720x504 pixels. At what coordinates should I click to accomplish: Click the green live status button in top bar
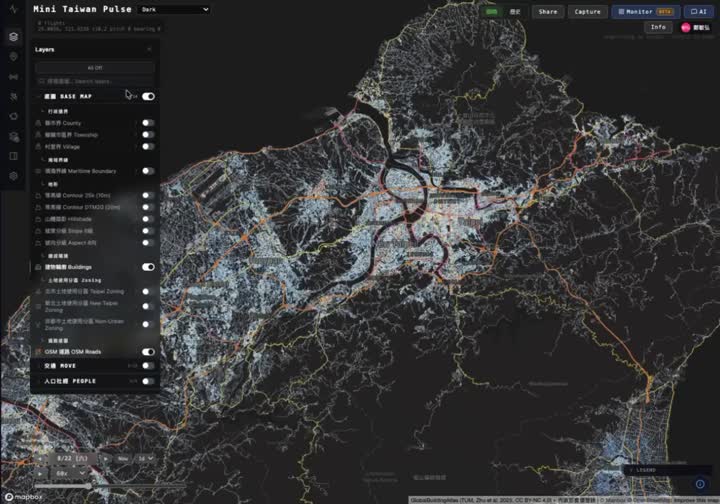pyautogui.click(x=492, y=12)
